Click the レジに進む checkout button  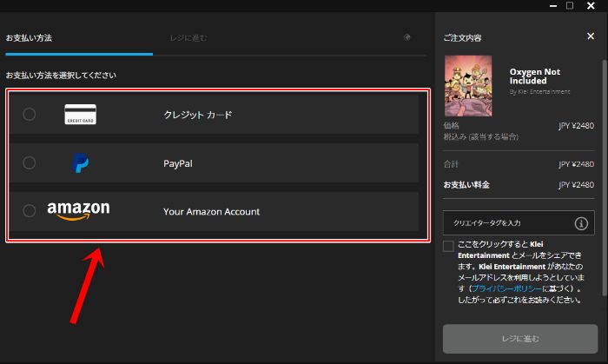pyautogui.click(x=520, y=339)
